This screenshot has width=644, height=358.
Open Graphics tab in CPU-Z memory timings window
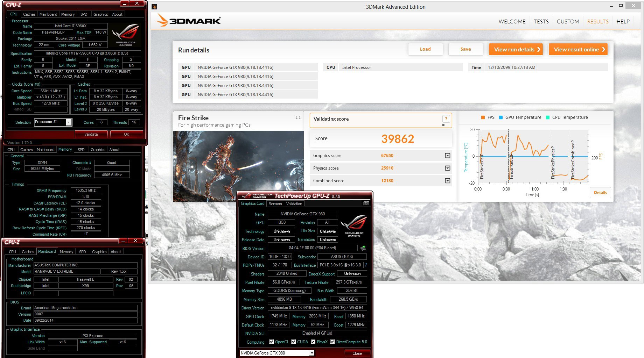98,150
